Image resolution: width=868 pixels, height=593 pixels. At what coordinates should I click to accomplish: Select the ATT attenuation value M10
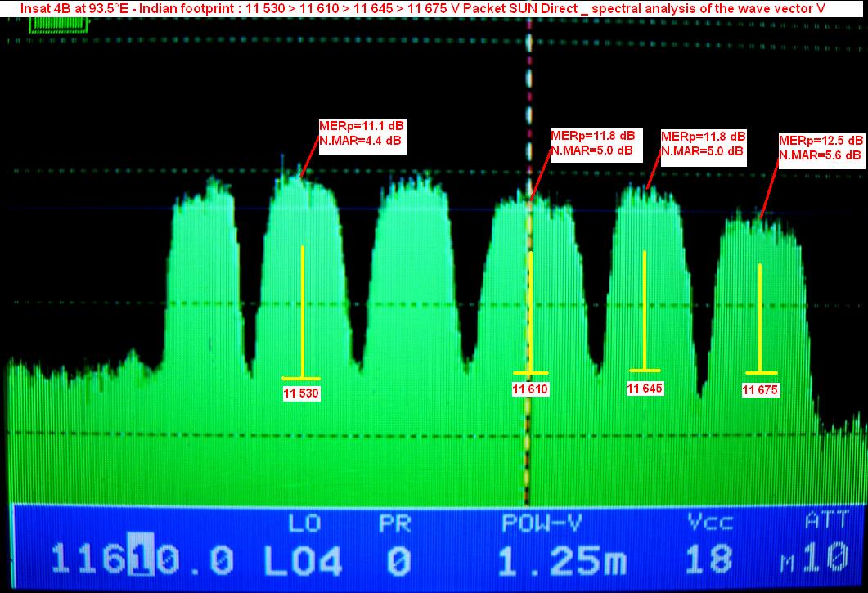[x=814, y=559]
